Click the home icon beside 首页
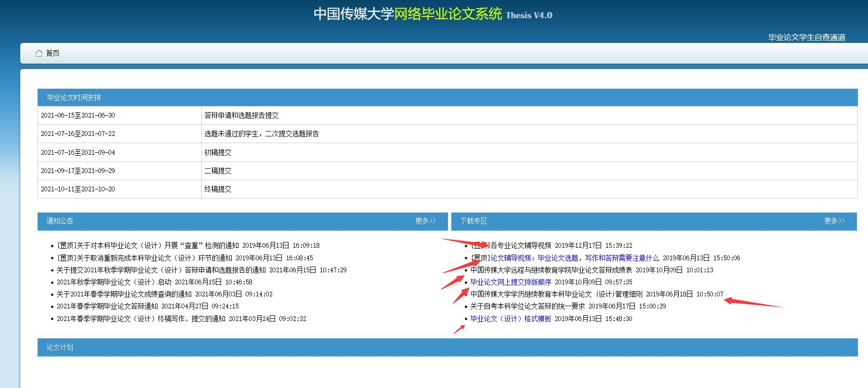The image size is (868, 388). [x=39, y=54]
